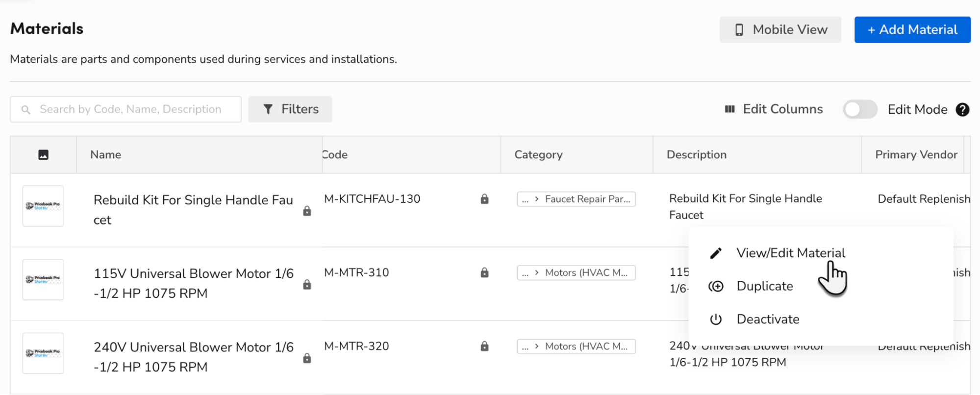This screenshot has width=980, height=395.
Task: Select View/Edit Material from the menu
Action: point(791,253)
